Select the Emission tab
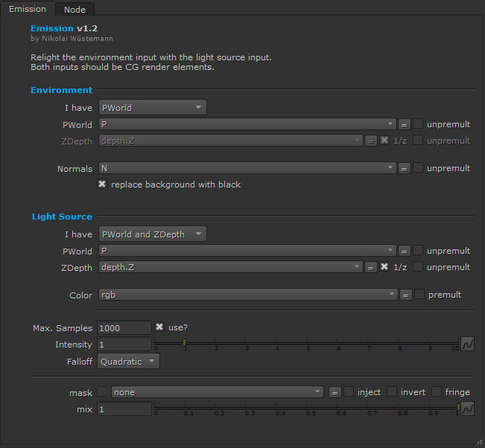The width and height of the screenshot is (485, 448). 28,10
